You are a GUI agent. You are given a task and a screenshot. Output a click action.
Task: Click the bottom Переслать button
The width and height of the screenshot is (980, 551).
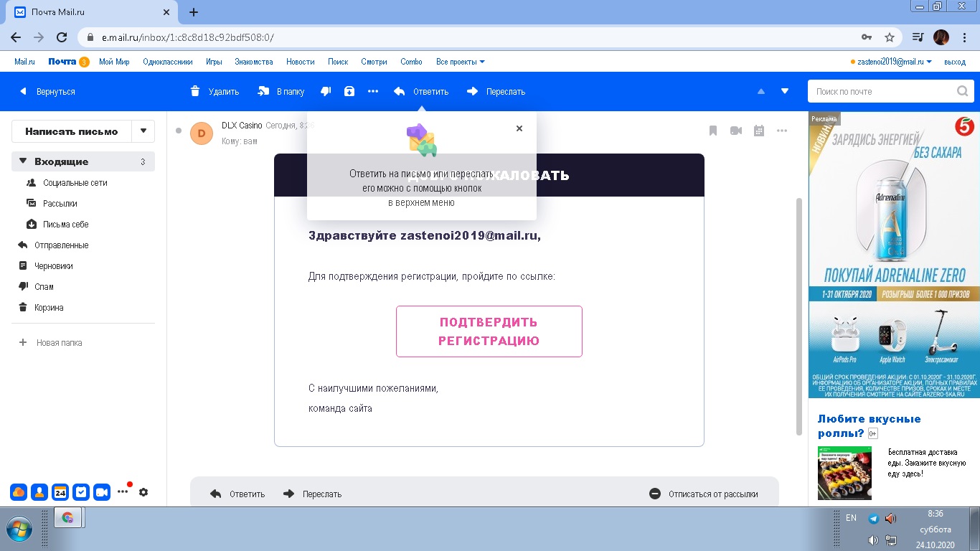(313, 494)
